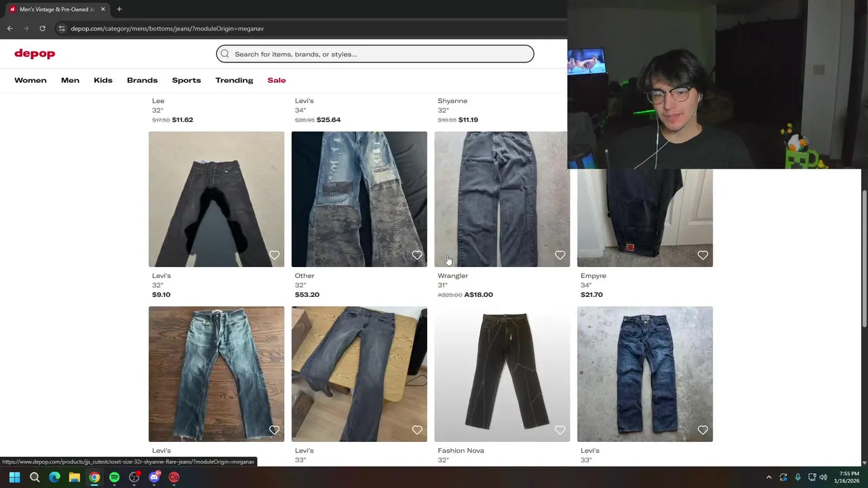
Task: Click the $25.64 Levi's price
Action: click(x=329, y=120)
